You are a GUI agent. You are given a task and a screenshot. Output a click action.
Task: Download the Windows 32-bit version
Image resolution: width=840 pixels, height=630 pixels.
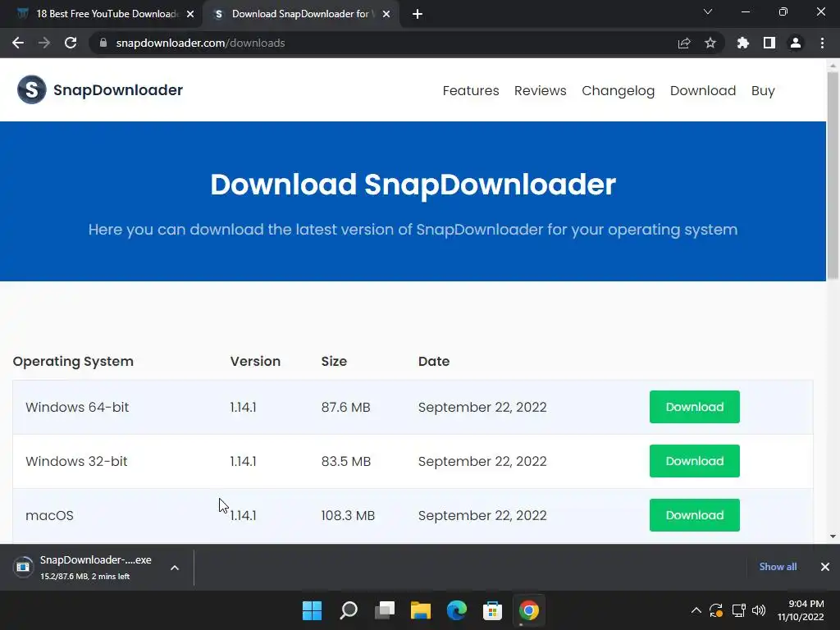pyautogui.click(x=694, y=461)
